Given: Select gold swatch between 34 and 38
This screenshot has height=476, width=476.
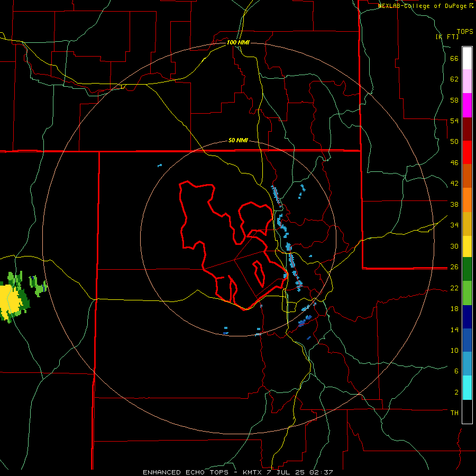Looking at the screenshot, I should tap(467, 224).
